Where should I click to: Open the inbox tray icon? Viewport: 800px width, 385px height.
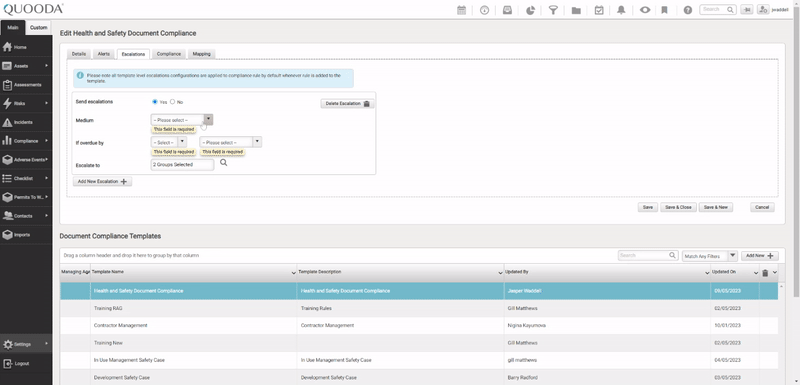click(507, 10)
